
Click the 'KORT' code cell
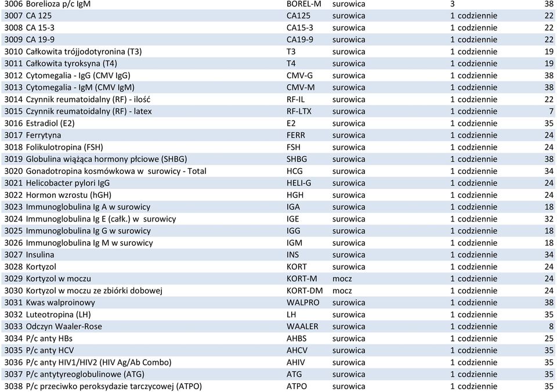pyautogui.click(x=296, y=267)
